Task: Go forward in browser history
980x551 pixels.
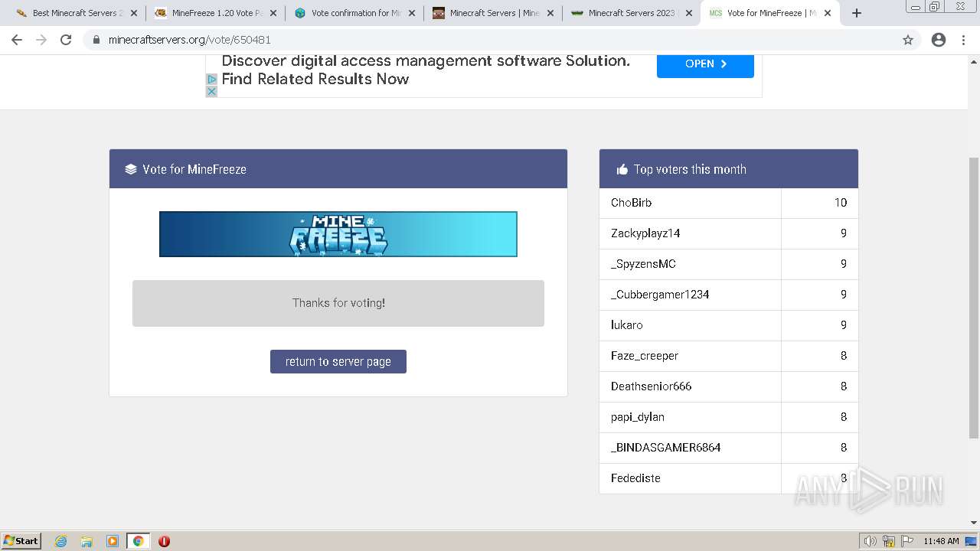Action: (x=41, y=40)
